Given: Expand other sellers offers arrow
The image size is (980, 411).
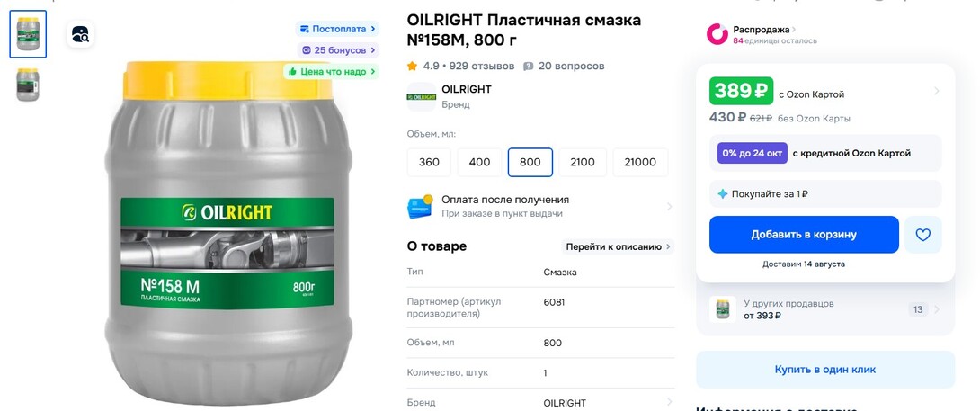Looking at the screenshot, I should click(x=936, y=309).
